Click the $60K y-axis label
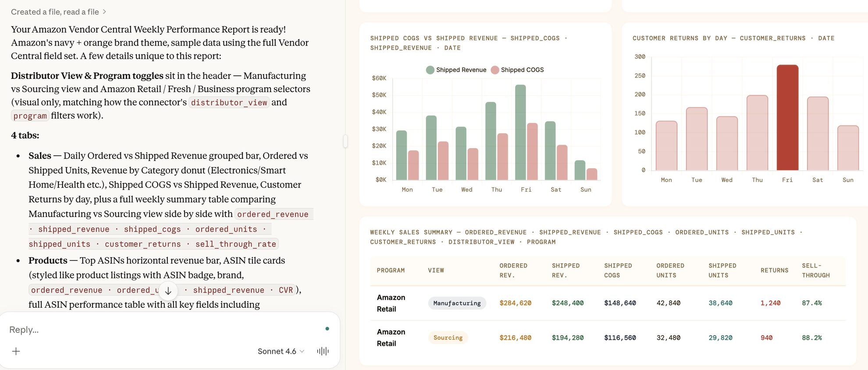 coord(379,78)
